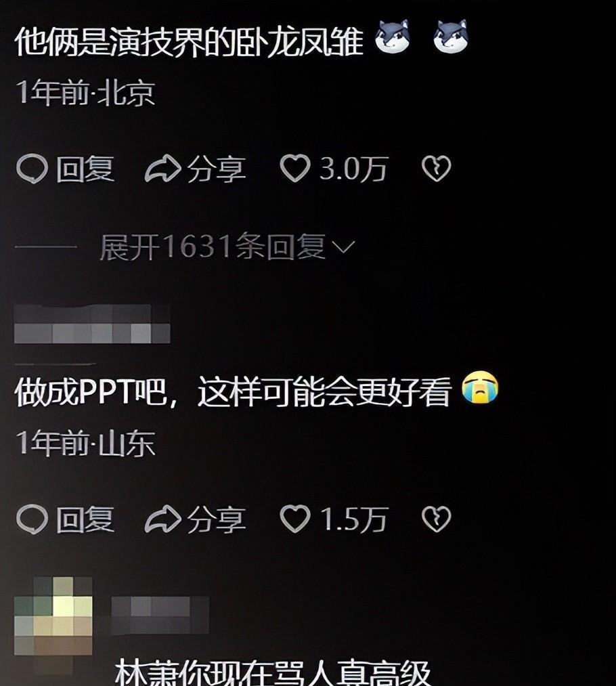Open blurred username above the PPT comment
This screenshot has width=616, height=686.
[x=92, y=324]
